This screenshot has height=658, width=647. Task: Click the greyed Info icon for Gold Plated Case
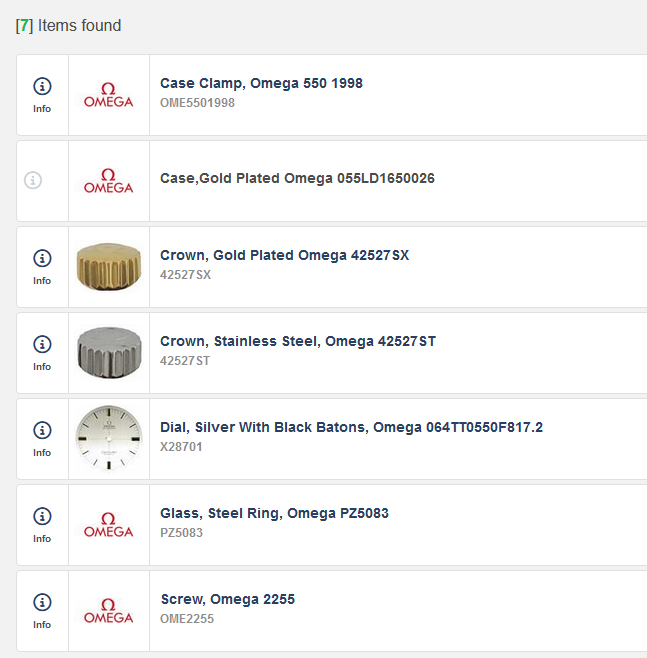pos(33,181)
